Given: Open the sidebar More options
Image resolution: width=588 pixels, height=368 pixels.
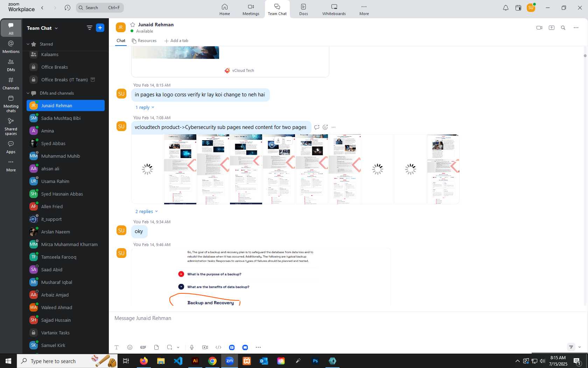Looking at the screenshot, I should point(11,165).
